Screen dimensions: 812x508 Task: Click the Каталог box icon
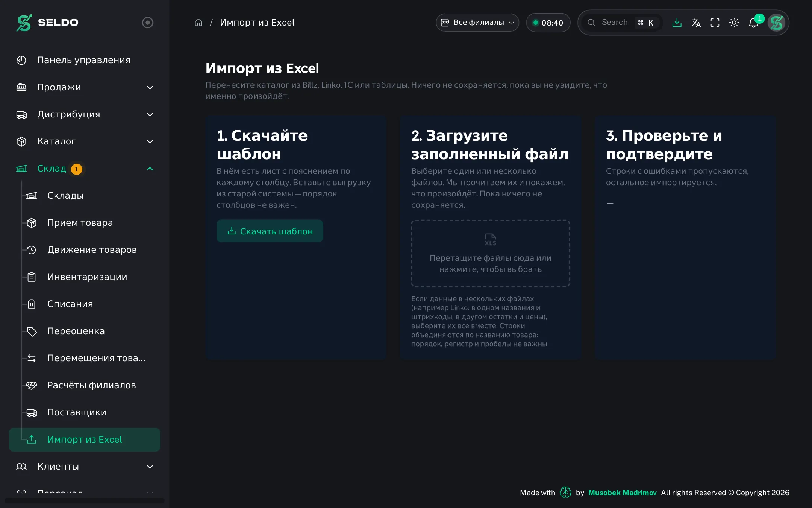21,141
